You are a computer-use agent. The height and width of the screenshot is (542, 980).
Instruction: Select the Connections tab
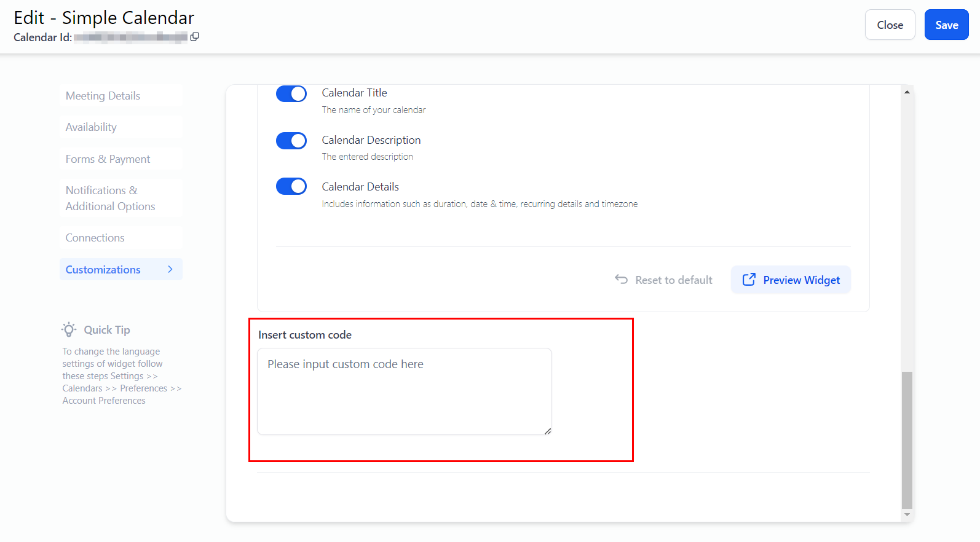tap(95, 238)
